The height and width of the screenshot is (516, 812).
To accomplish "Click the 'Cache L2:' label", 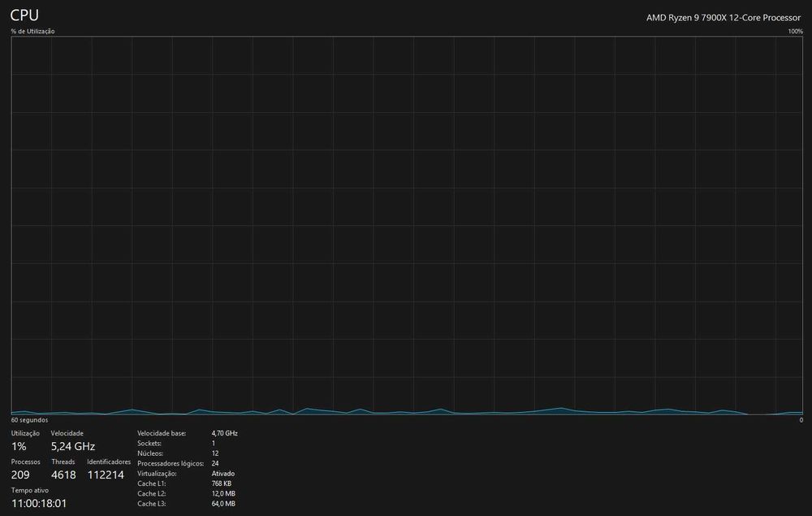I will coord(151,494).
